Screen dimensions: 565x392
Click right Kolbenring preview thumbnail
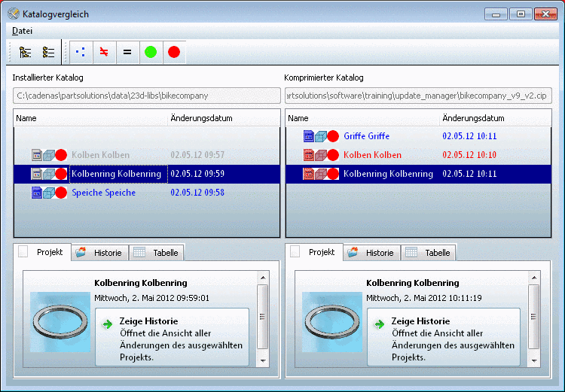pos(332,322)
